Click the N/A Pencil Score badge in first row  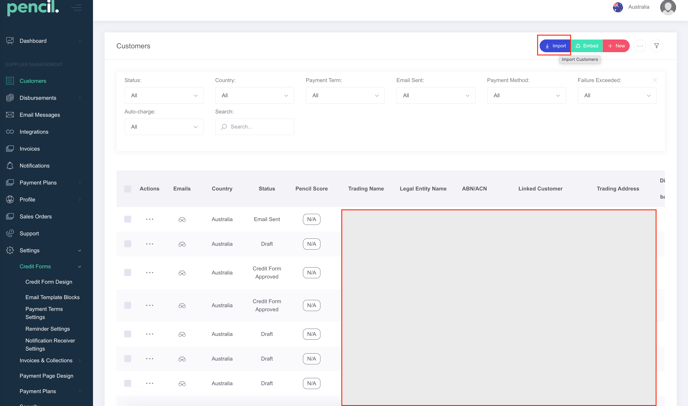(x=312, y=219)
